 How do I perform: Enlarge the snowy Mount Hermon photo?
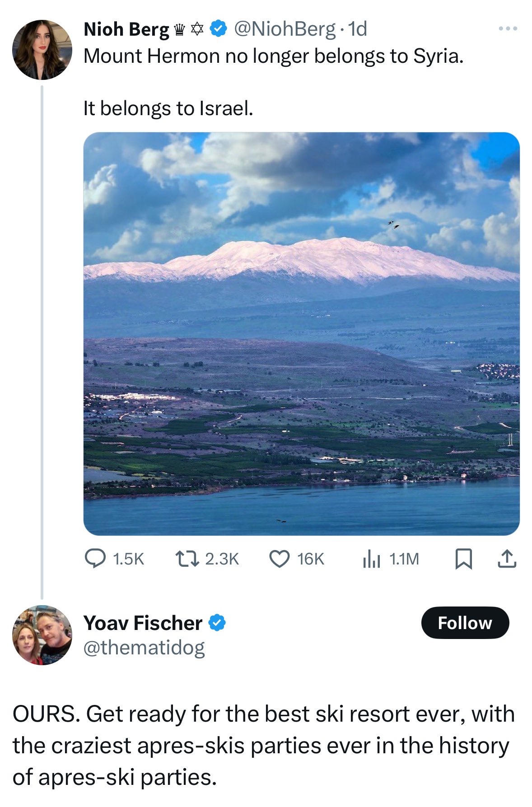click(301, 334)
